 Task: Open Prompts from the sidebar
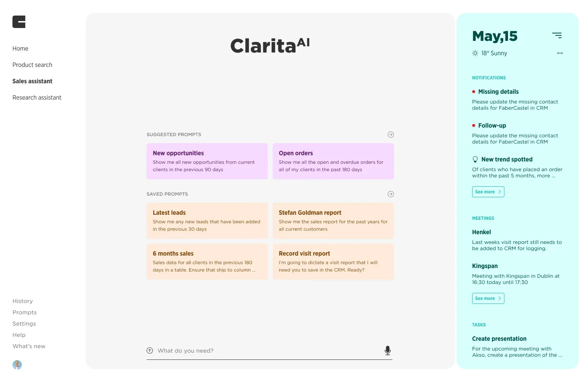24,312
